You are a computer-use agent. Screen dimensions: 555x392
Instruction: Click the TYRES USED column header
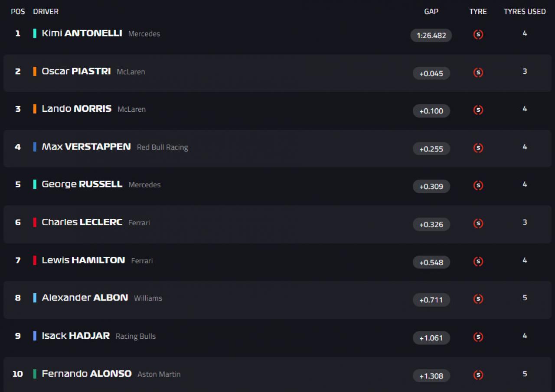coord(525,12)
